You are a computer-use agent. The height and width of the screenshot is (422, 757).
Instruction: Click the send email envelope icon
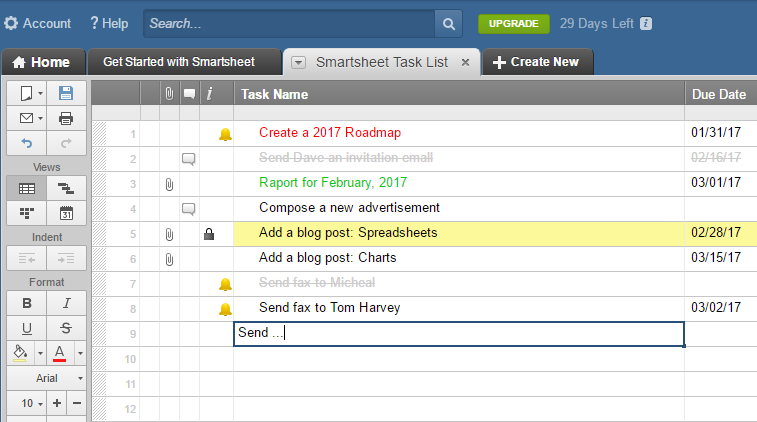click(x=26, y=118)
